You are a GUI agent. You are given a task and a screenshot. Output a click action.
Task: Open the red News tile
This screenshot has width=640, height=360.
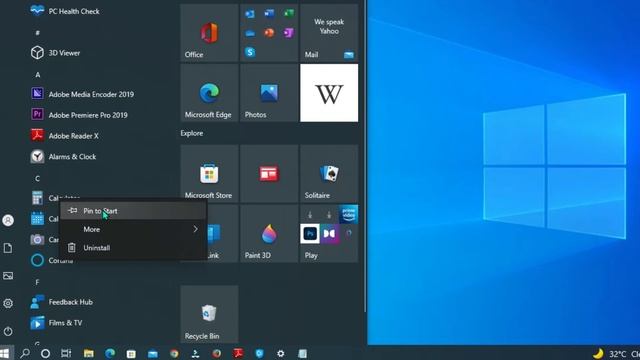269,173
